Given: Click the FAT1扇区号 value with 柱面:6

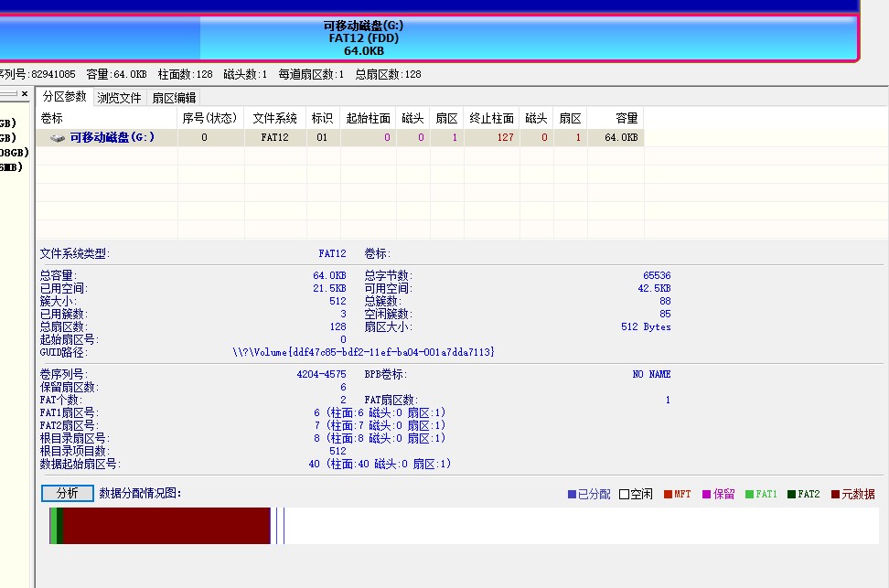Looking at the screenshot, I should pyautogui.click(x=380, y=412).
